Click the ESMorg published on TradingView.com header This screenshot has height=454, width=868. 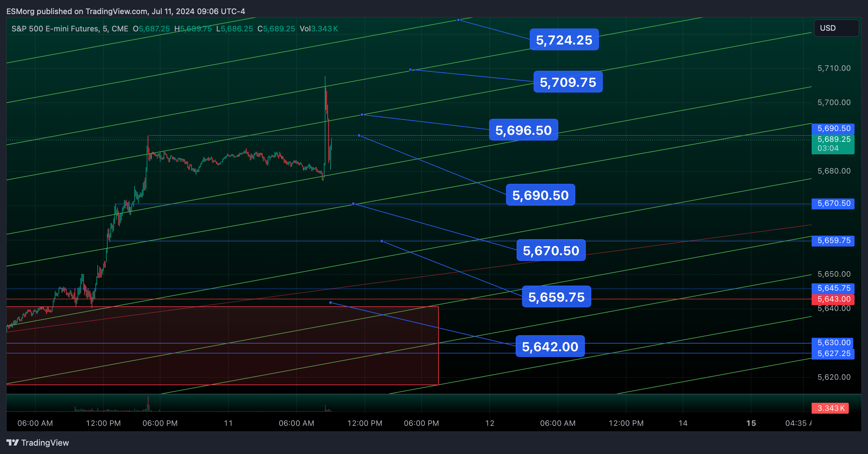pyautogui.click(x=126, y=11)
